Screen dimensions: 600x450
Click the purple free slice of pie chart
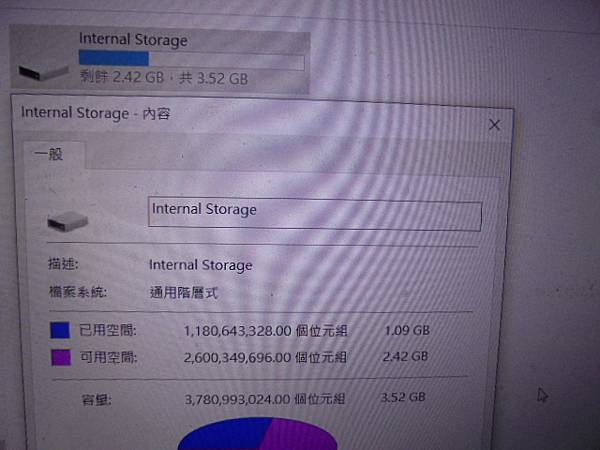302,436
